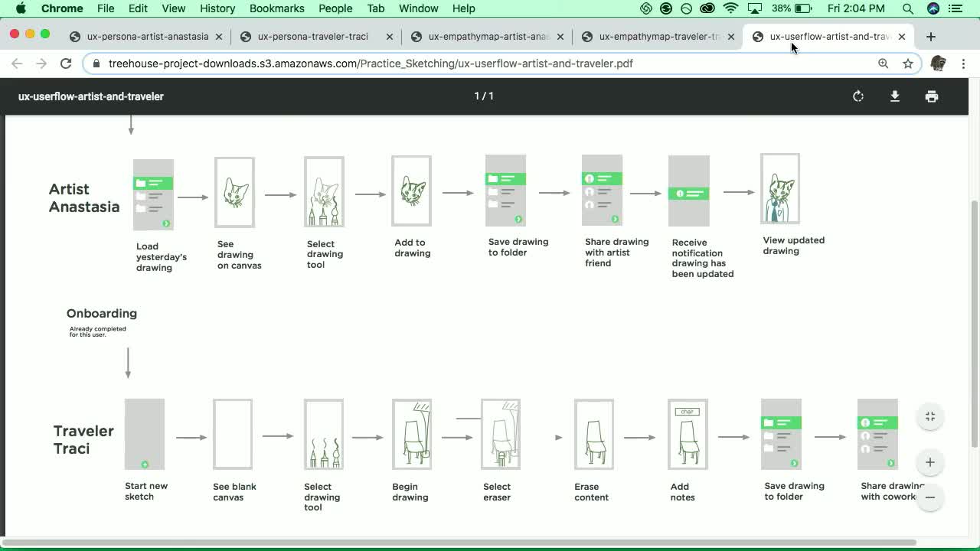The width and height of the screenshot is (980, 551).
Task: Switch to ux-persona-traveler-traci tab
Action: click(312, 37)
